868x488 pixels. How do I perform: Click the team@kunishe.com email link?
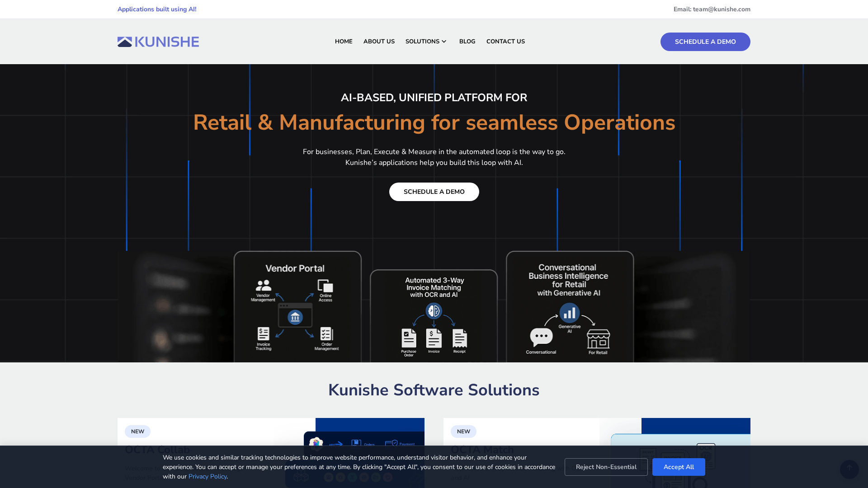coord(722,9)
